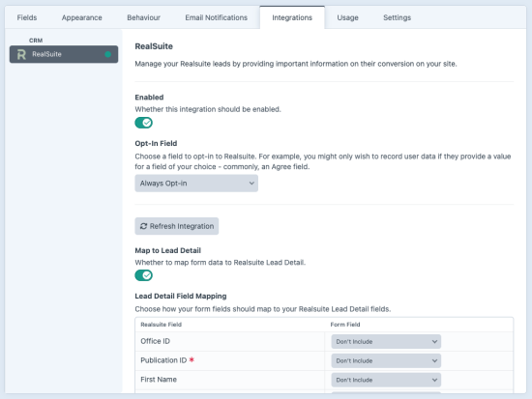The height and width of the screenshot is (399, 532).
Task: Click the green status dot on RealSuite
Action: (108, 54)
